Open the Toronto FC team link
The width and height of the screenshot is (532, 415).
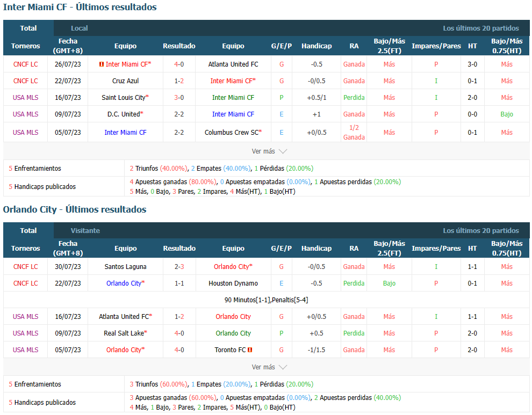click(x=230, y=350)
